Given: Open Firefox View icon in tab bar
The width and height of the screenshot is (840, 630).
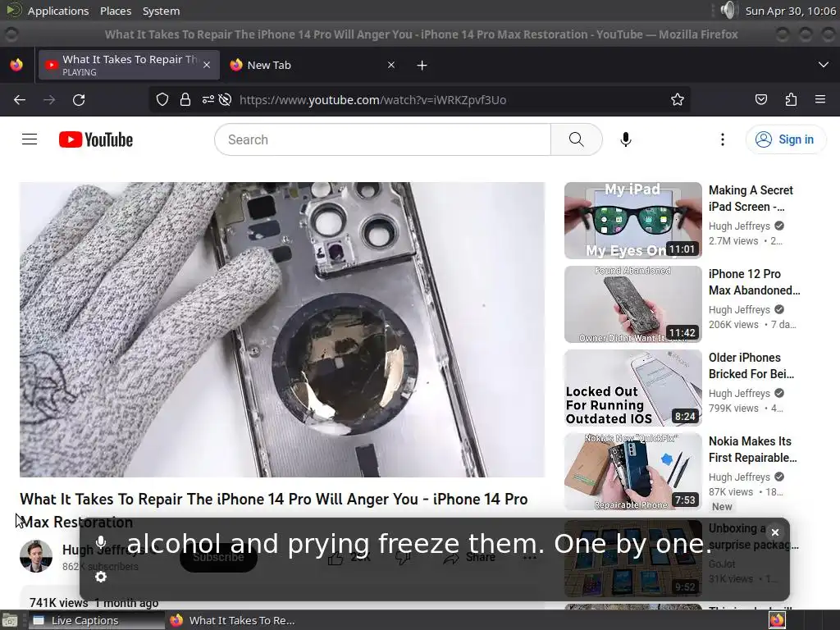Looking at the screenshot, I should (x=16, y=65).
